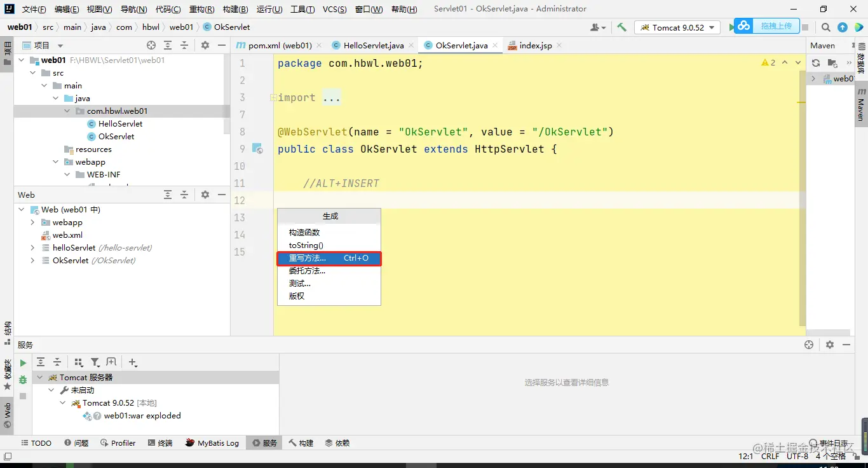
Task: Click Maven generate sources folder icon
Action: point(832,63)
